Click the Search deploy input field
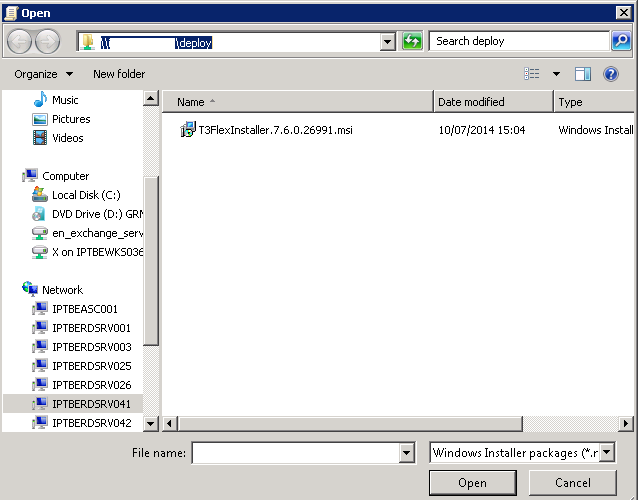The height and width of the screenshot is (500, 638). click(x=519, y=41)
